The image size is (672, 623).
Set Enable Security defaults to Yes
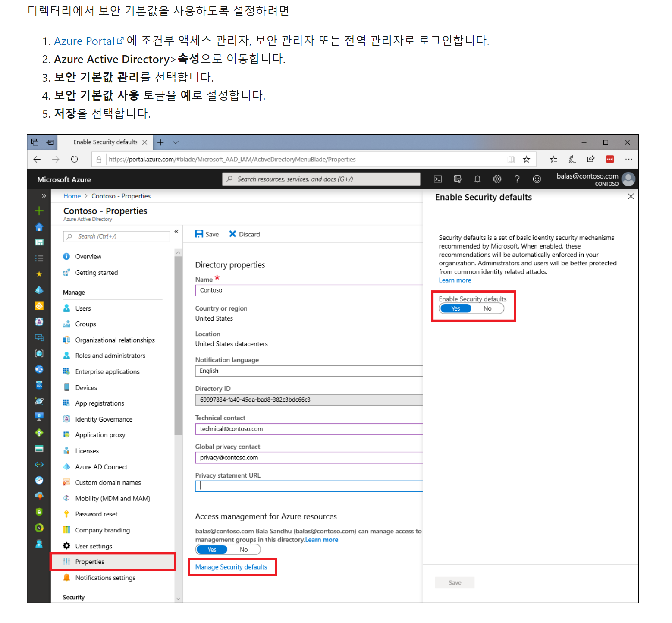(455, 308)
